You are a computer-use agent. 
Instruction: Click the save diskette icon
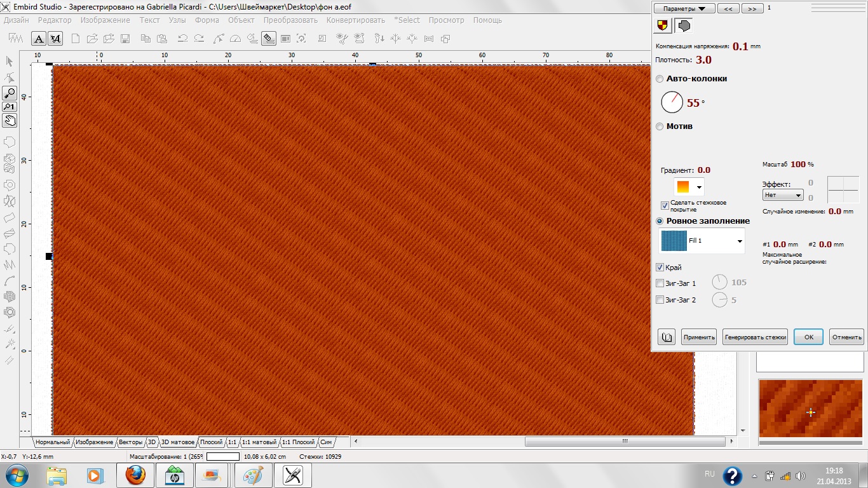pos(125,39)
